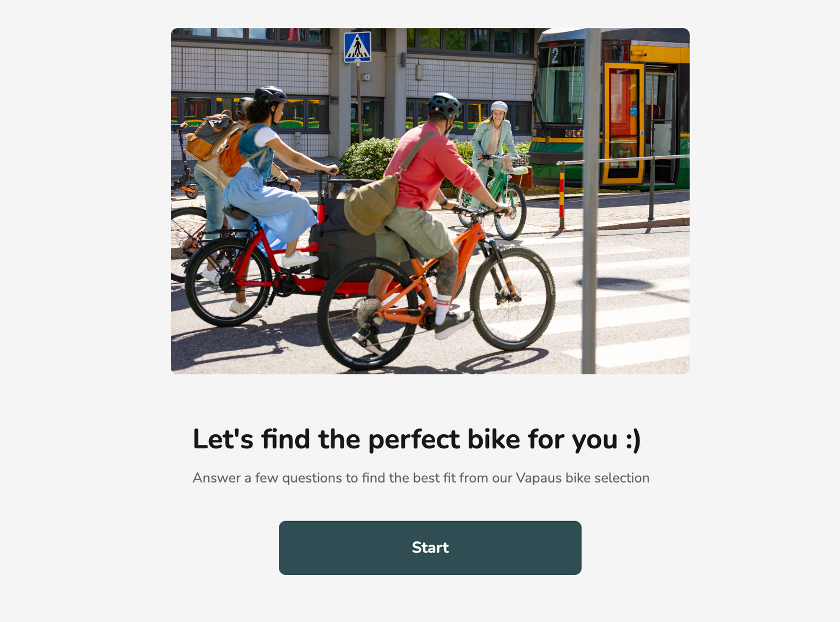Click the smiley ":)" in the heading

[633, 440]
